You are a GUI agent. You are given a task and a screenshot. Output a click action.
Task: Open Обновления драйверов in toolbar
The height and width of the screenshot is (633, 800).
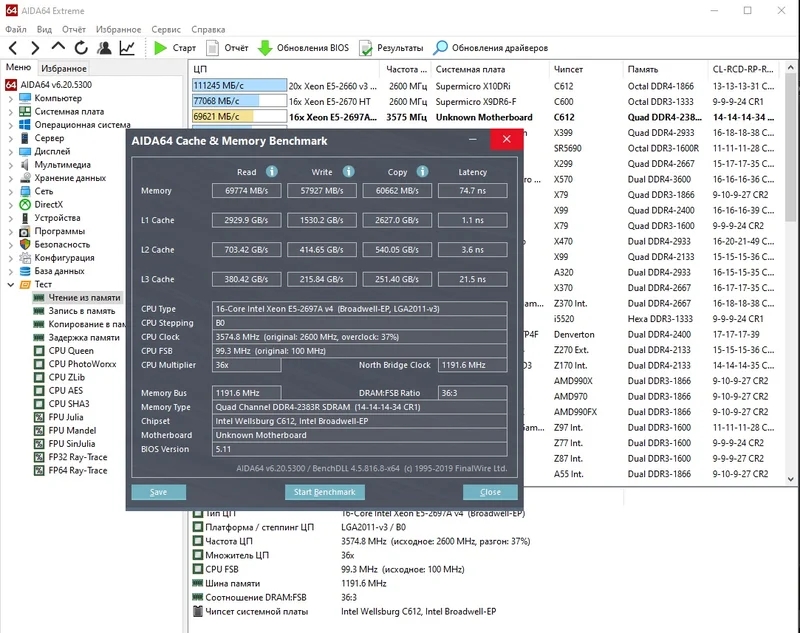(x=491, y=48)
